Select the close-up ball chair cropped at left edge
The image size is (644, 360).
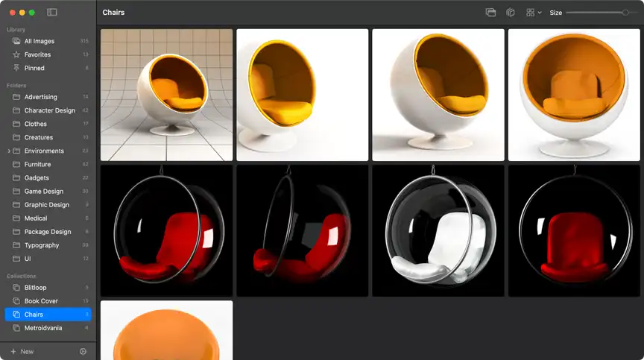pyautogui.click(x=303, y=95)
